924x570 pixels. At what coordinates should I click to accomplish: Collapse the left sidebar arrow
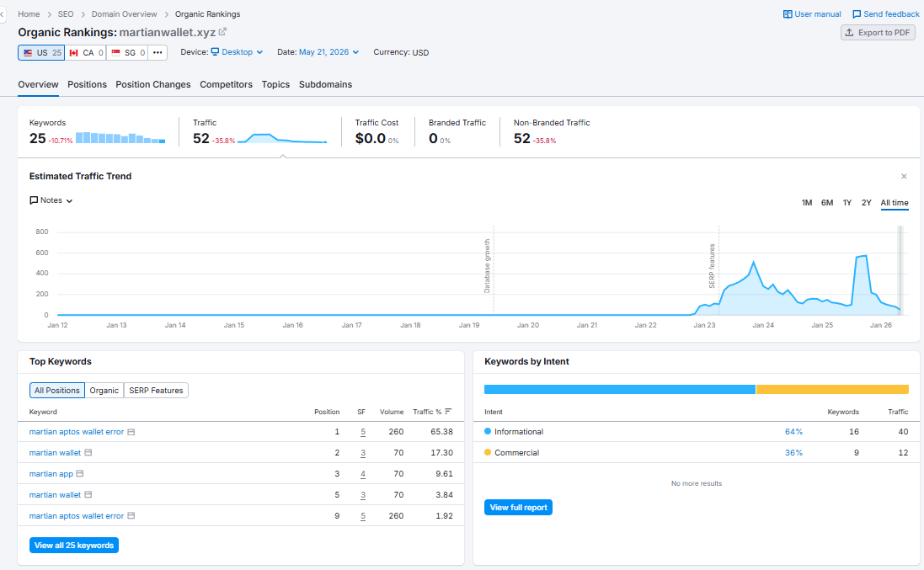click(3, 14)
